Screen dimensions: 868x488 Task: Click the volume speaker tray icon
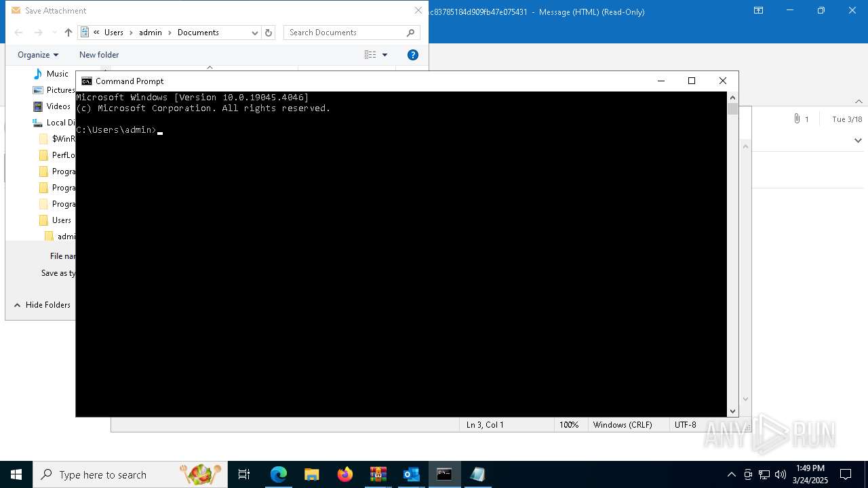tap(780, 474)
